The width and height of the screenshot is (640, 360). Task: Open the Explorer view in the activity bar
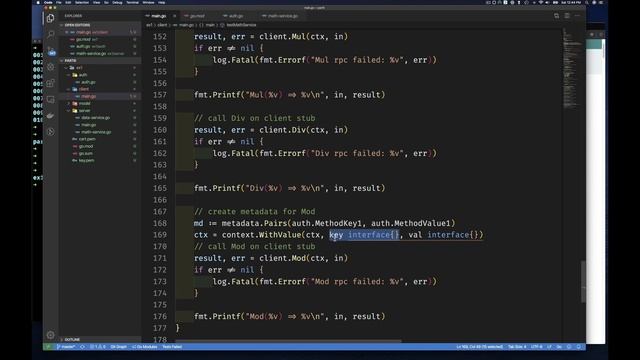coord(51,18)
